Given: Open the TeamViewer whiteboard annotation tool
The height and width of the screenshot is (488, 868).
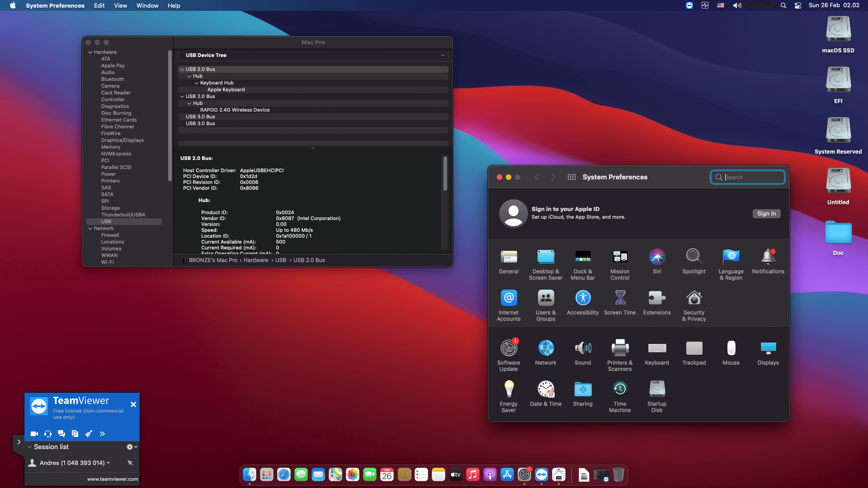Looking at the screenshot, I should coord(89,434).
